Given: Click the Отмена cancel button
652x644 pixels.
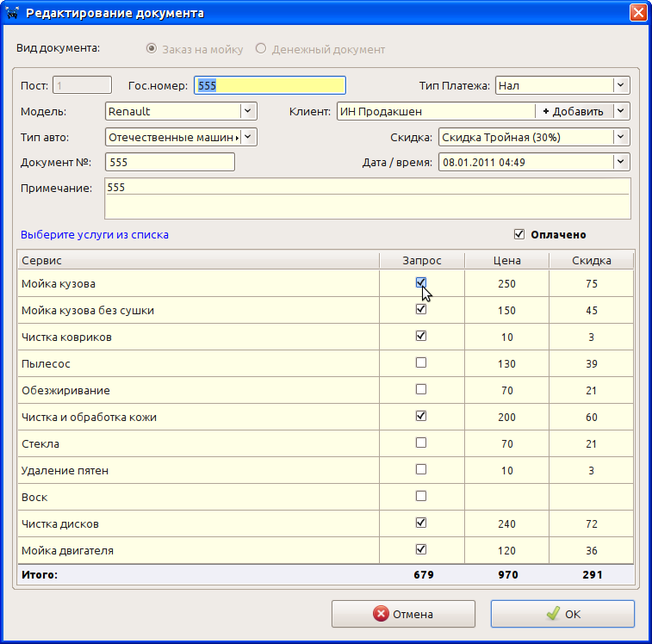Looking at the screenshot, I should tap(403, 614).
